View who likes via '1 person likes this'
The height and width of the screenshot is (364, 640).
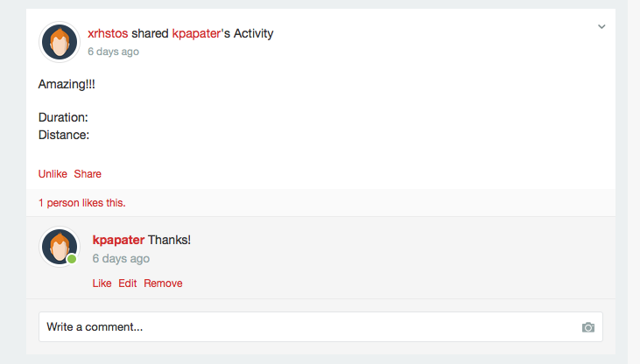point(82,203)
